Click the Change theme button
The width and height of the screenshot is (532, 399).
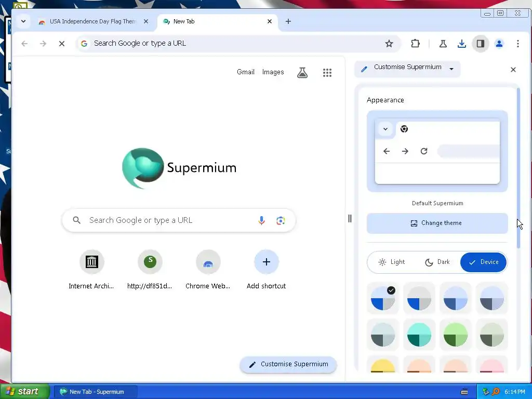click(437, 223)
